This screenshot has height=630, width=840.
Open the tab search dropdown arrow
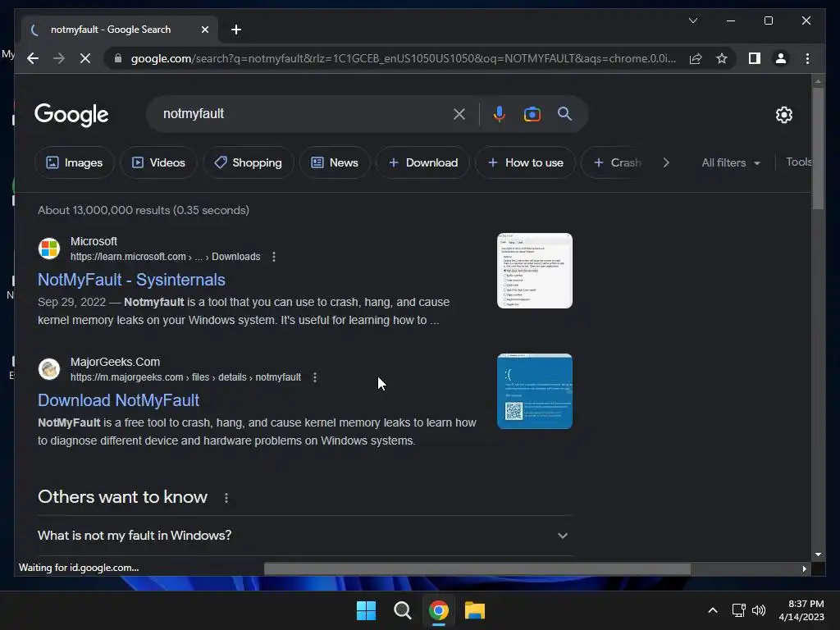click(692, 21)
